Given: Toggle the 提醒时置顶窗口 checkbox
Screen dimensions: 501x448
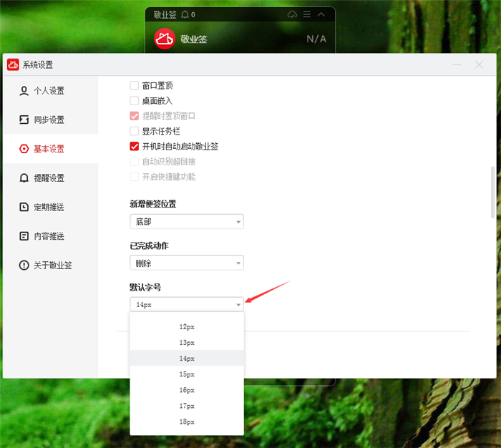Looking at the screenshot, I should [135, 116].
